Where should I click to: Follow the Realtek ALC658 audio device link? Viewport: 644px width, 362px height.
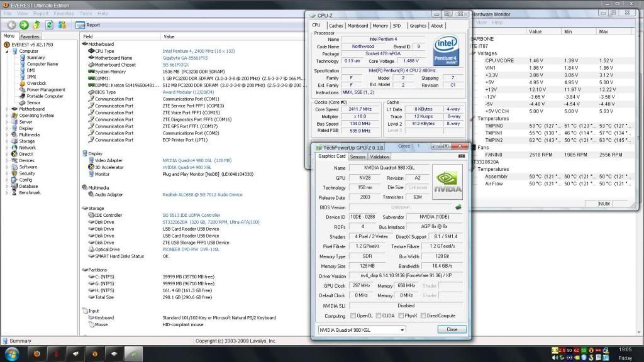click(x=203, y=195)
